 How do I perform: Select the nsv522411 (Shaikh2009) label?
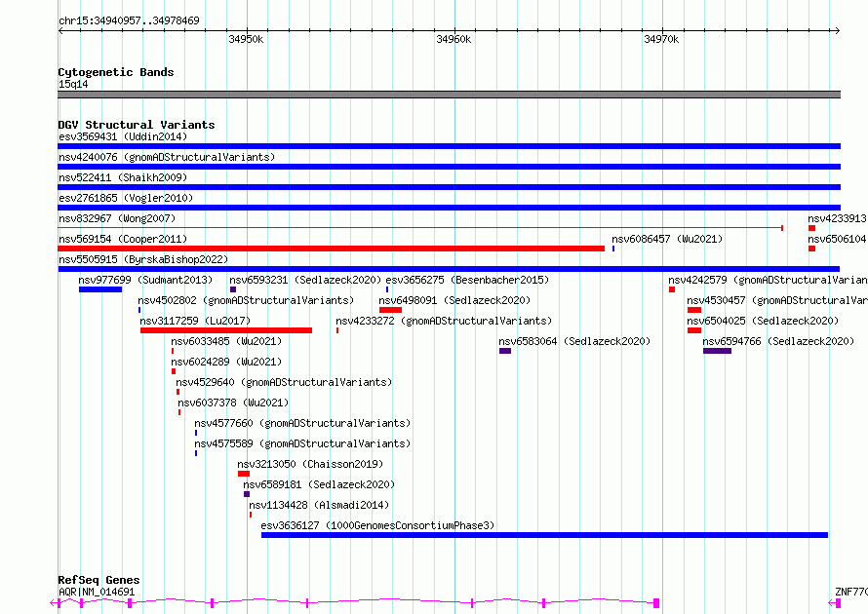pyautogui.click(x=123, y=177)
